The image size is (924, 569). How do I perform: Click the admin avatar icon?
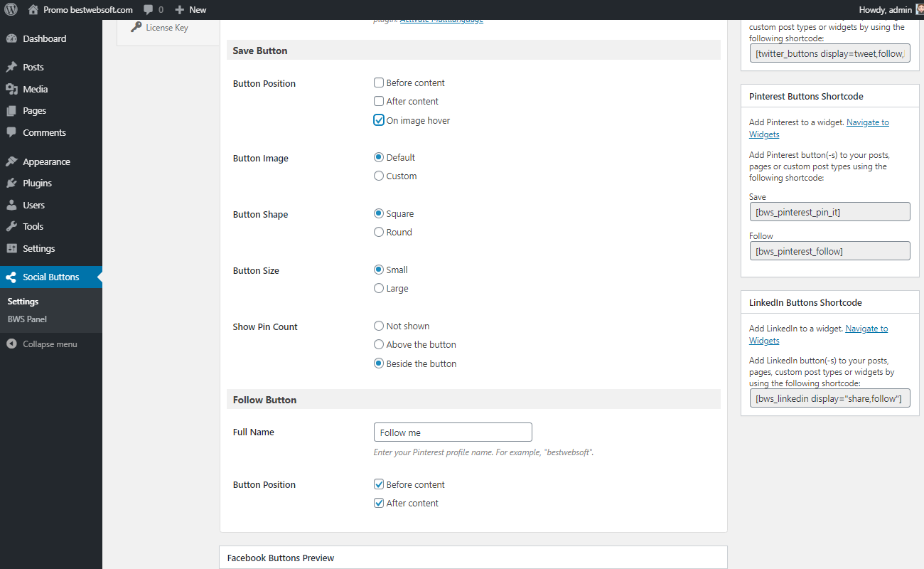pos(920,10)
